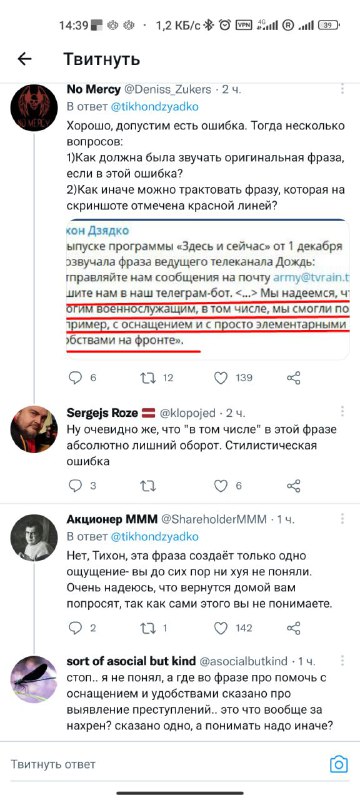The height and width of the screenshot is (800, 360).
Task: Open more options on Акционер МММ's tweet
Action: tap(342, 518)
